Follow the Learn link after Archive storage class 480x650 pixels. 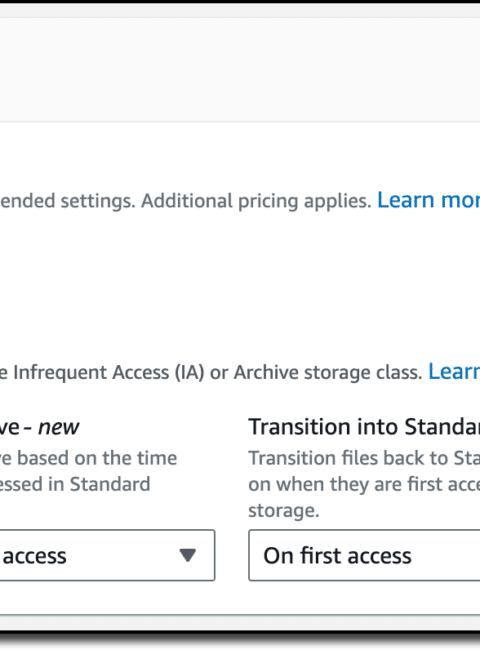[x=454, y=371]
